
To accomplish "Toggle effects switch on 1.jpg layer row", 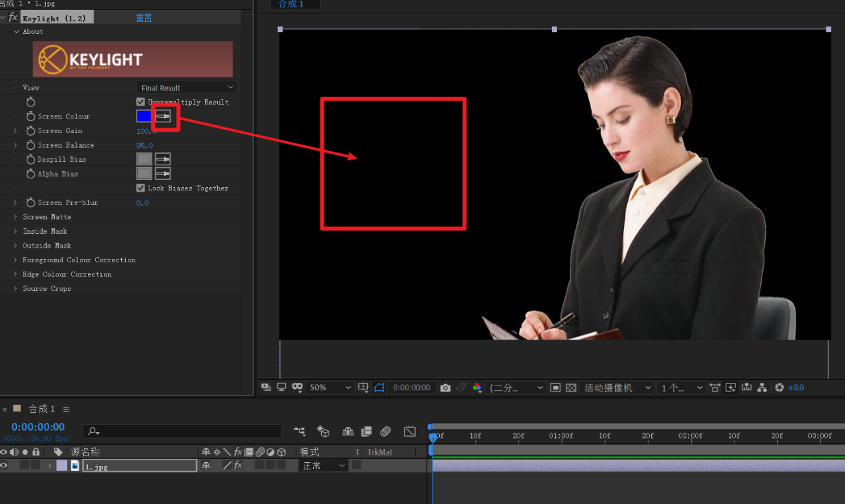I will tap(238, 465).
